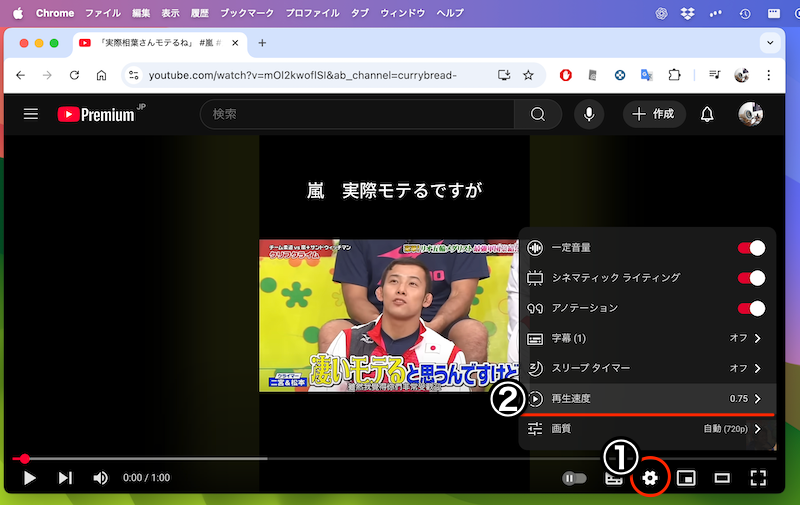Toggle the シネマティック ライティング switch
This screenshot has width=800, height=505.
[x=751, y=278]
